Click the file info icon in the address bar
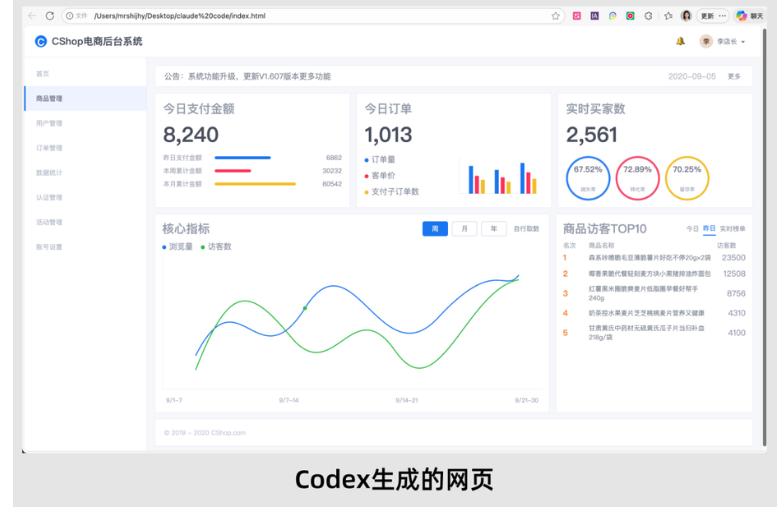The width and height of the screenshot is (782, 510). coord(70,16)
